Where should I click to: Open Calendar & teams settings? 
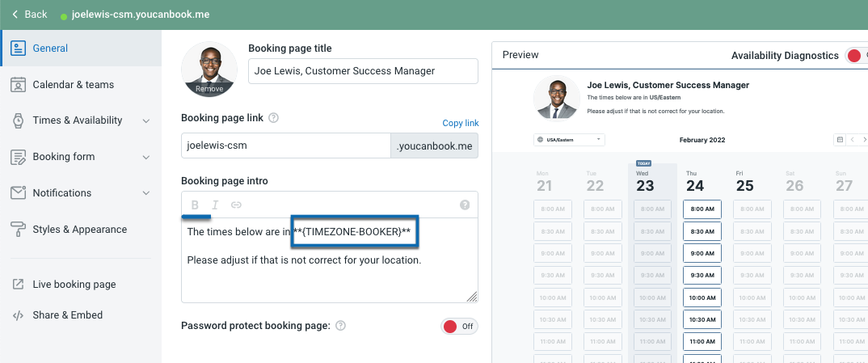coord(73,85)
